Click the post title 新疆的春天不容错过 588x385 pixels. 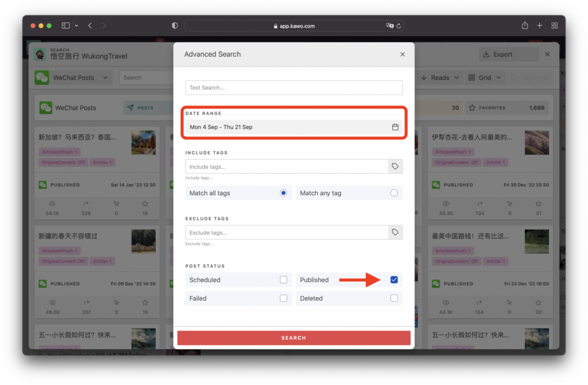tap(68, 236)
